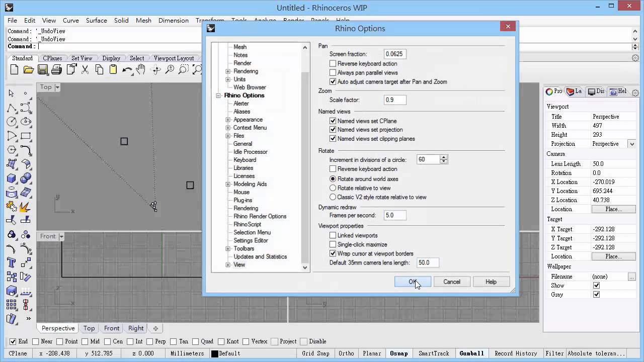Activate the Rotate View tool
The image size is (644, 362).
coord(156,70)
